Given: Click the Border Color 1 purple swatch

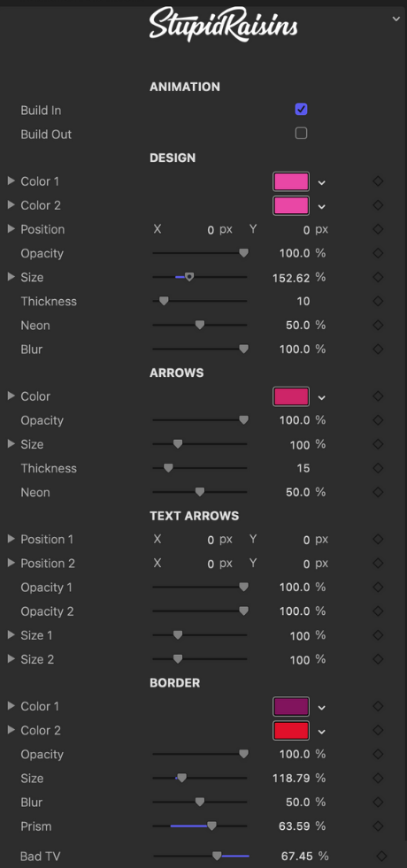Looking at the screenshot, I should 291,706.
